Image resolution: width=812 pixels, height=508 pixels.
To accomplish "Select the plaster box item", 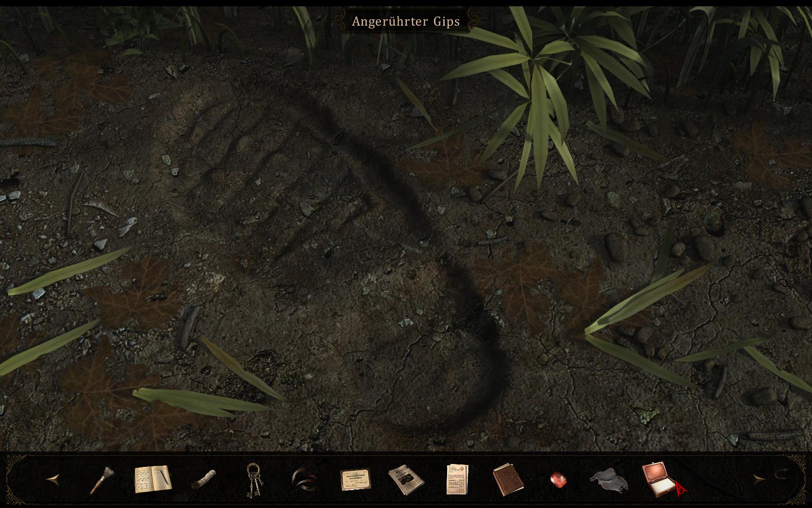I will pyautogui.click(x=659, y=479).
